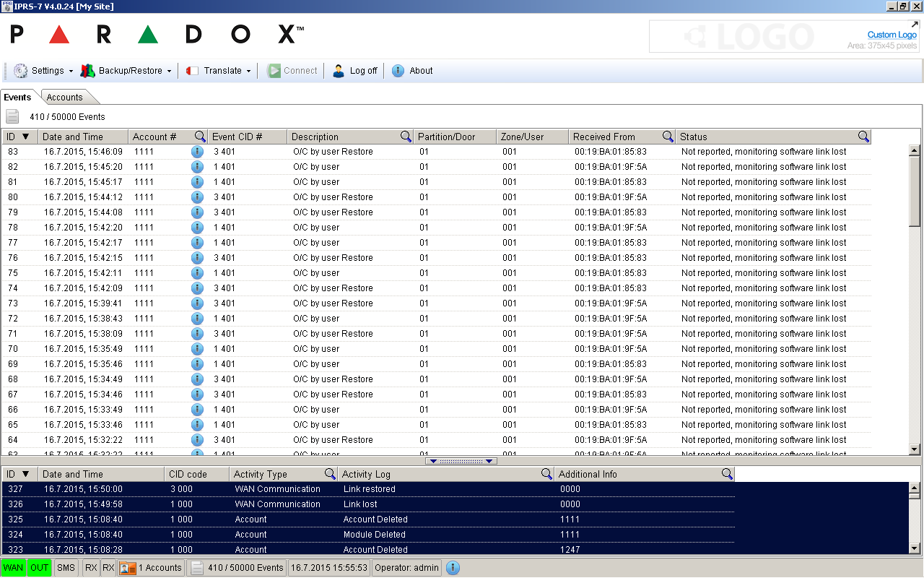Click the events report document icon above table
This screenshot has height=578, width=924.
pyautogui.click(x=13, y=116)
